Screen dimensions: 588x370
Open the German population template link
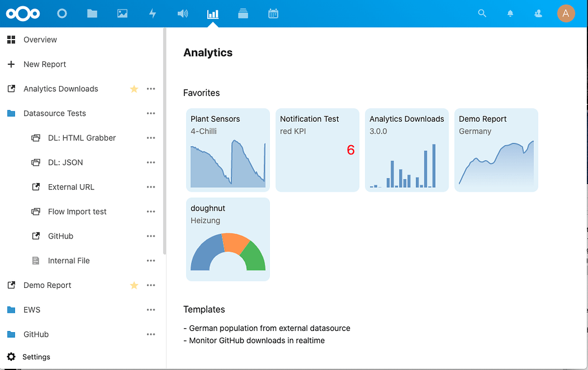pos(269,328)
